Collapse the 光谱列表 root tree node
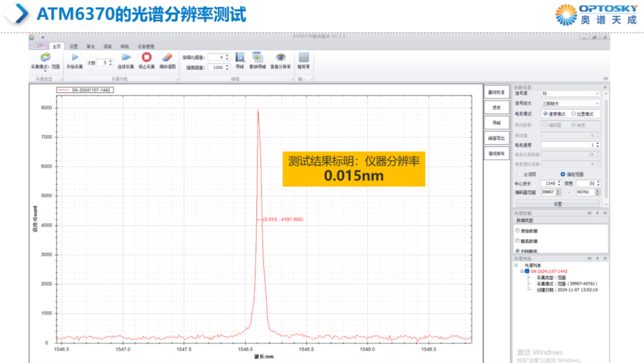 (516, 265)
